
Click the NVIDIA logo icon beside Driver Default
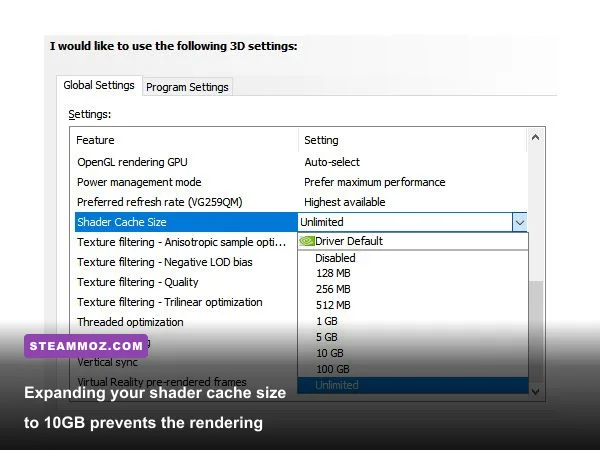(307, 241)
